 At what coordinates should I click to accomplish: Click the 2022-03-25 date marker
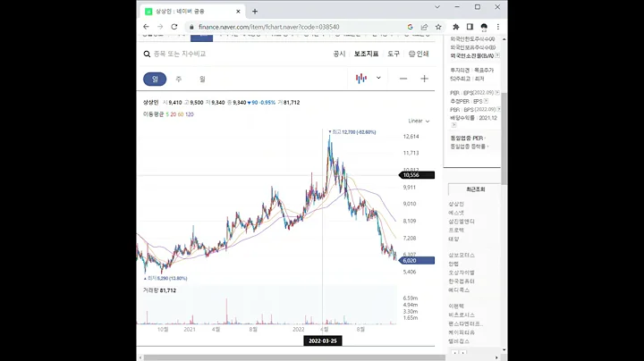(x=323, y=341)
